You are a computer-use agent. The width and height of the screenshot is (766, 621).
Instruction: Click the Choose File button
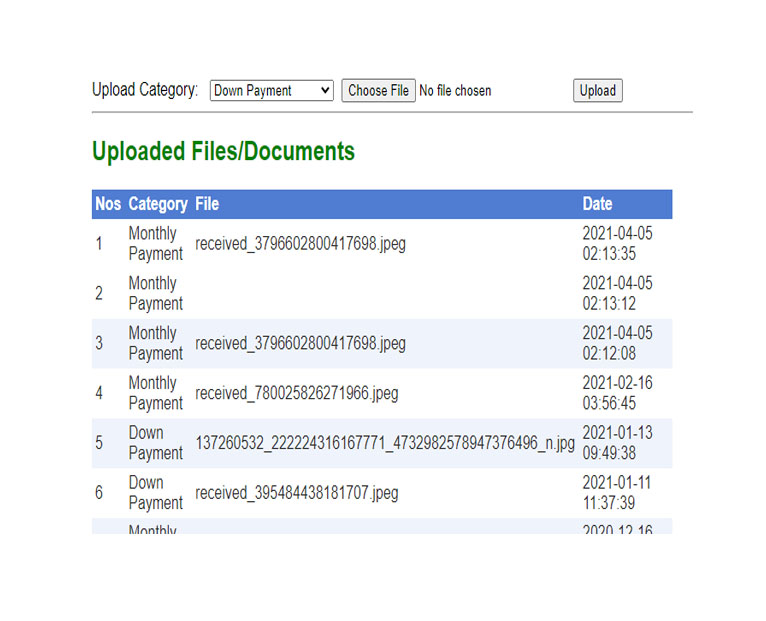tap(378, 91)
